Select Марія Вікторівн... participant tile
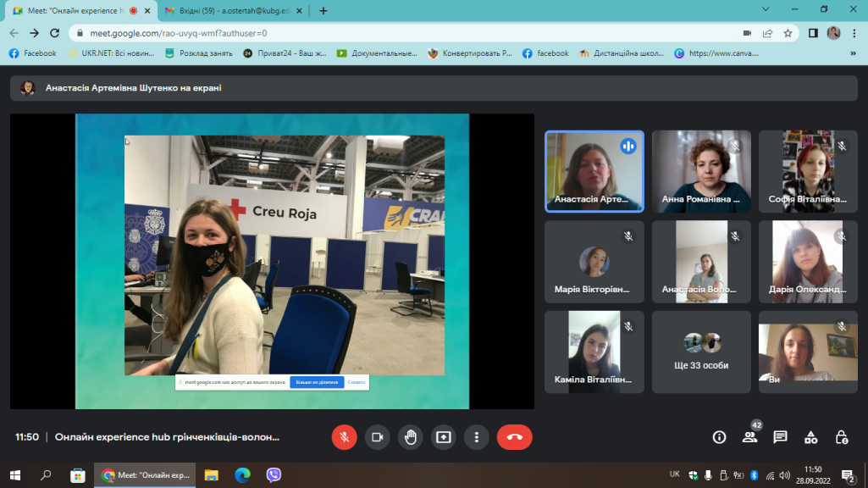The image size is (868, 488). 594,262
